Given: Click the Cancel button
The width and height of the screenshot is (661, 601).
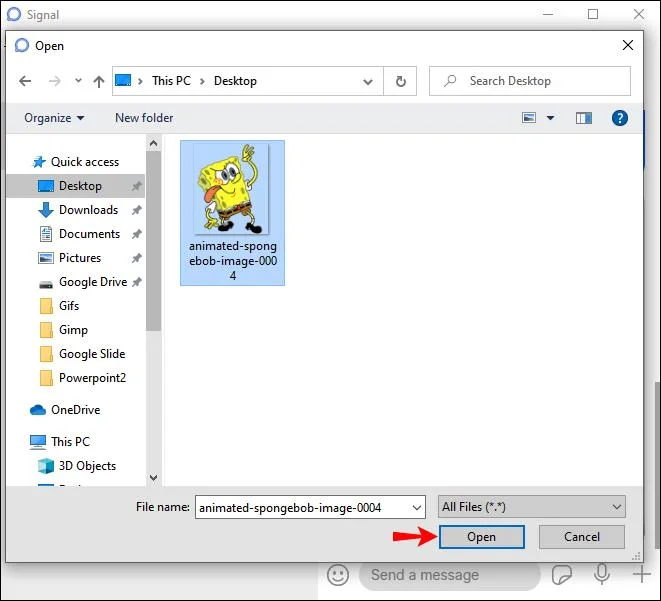Looking at the screenshot, I should [582, 537].
